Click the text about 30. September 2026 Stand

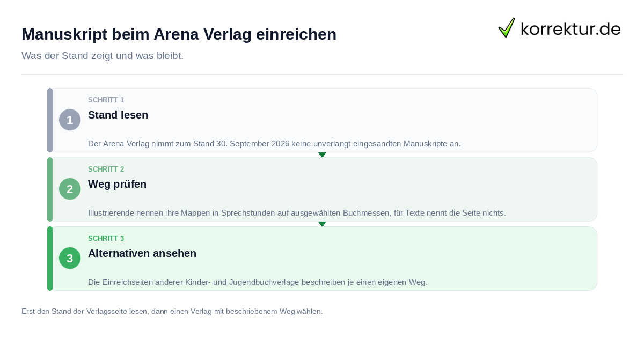(x=274, y=144)
